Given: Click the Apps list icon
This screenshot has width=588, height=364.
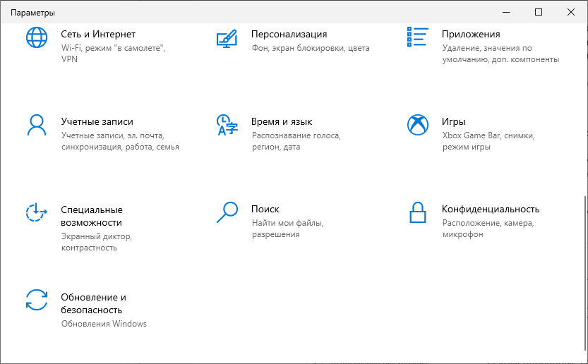Looking at the screenshot, I should [x=417, y=37].
